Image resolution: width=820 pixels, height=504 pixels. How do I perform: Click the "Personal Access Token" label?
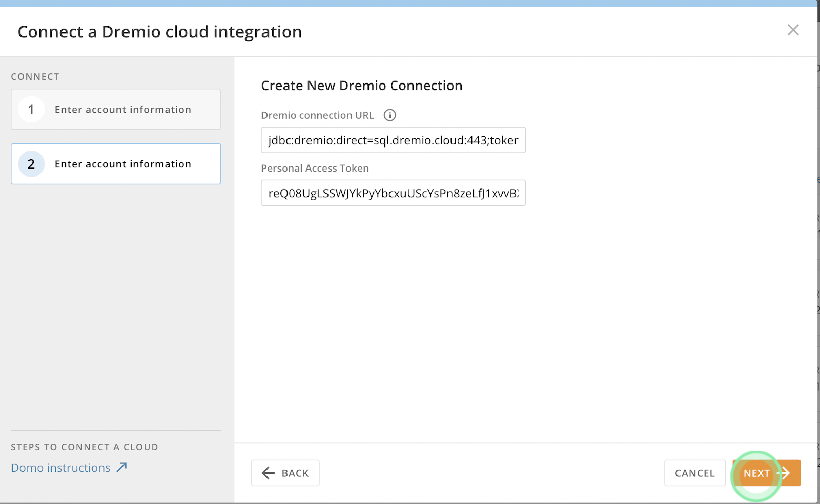tap(315, 168)
